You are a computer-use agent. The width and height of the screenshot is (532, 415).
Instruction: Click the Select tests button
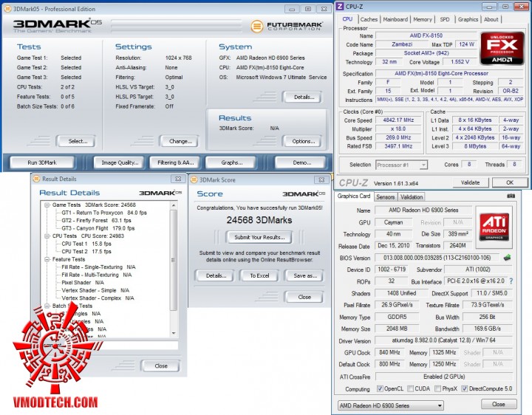pos(76,141)
